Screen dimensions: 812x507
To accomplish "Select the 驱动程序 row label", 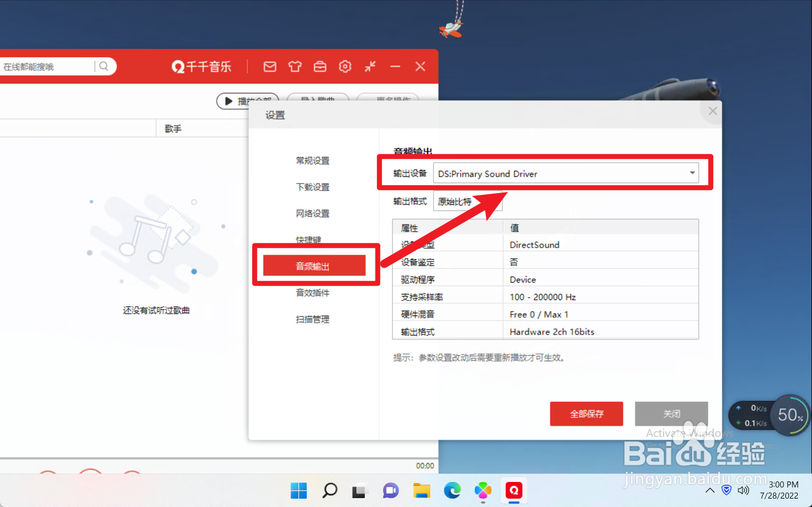I will [x=418, y=279].
